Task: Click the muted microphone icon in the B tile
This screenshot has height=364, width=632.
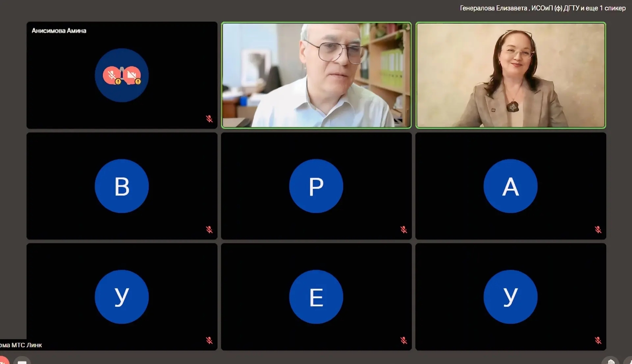Action: pos(209,230)
